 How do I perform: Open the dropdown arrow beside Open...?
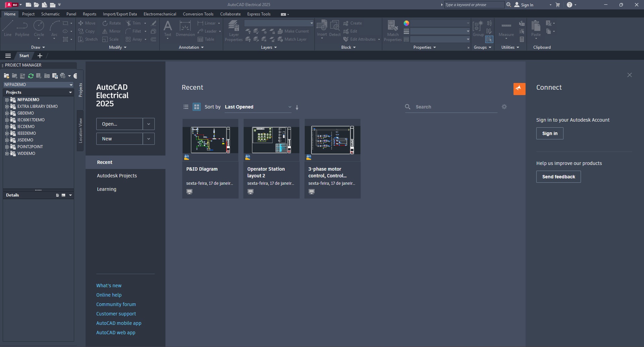coord(149,124)
